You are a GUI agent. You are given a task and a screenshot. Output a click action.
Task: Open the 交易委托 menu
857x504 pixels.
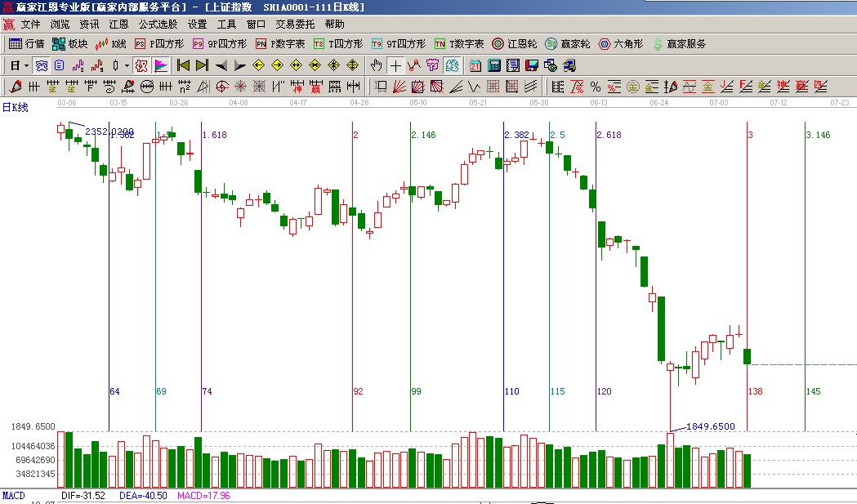[295, 25]
